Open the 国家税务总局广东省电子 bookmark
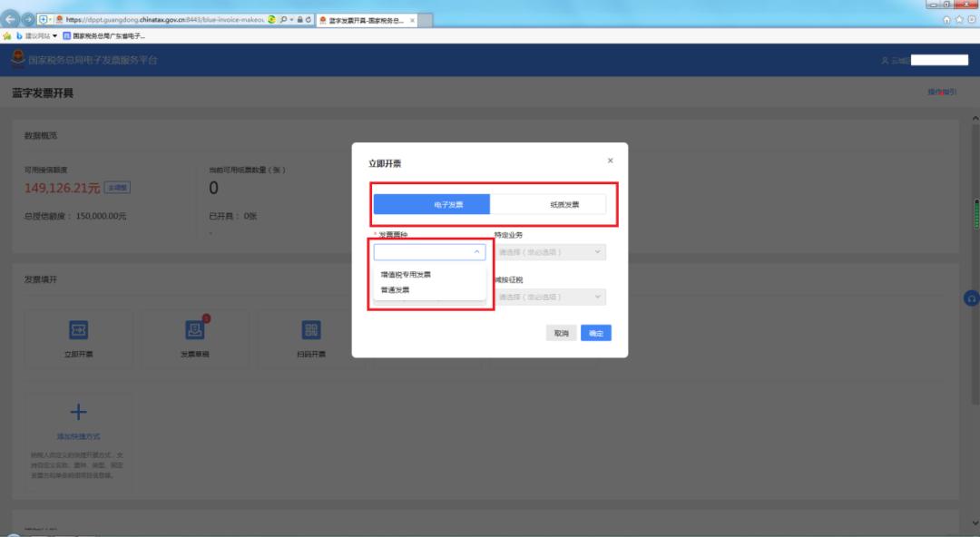 tap(103, 36)
